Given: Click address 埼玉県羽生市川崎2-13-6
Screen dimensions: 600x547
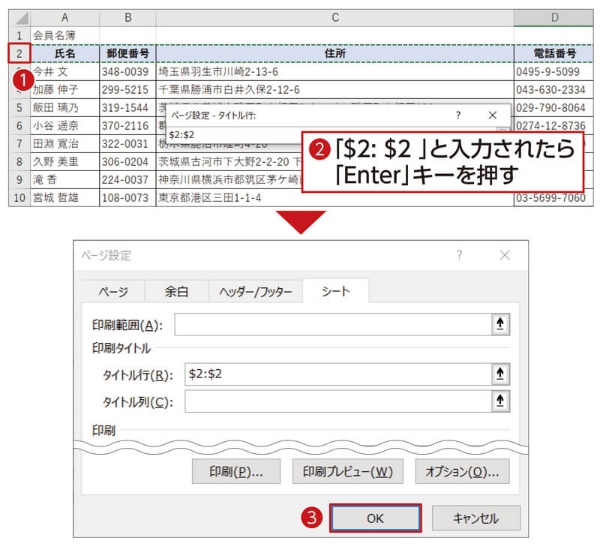Looking at the screenshot, I should [x=335, y=72].
